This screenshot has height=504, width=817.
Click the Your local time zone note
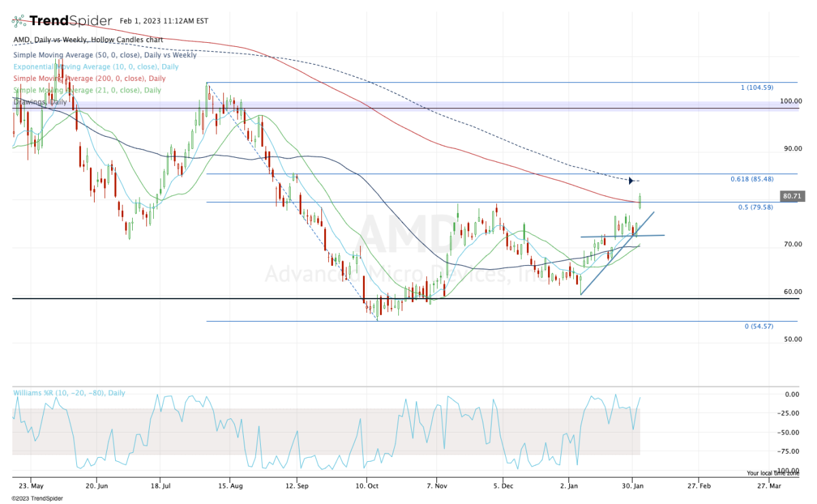(773, 473)
